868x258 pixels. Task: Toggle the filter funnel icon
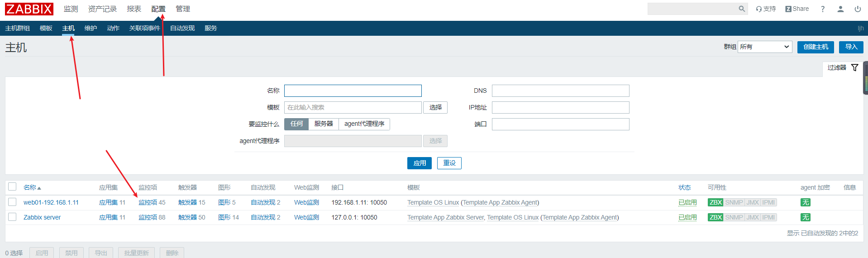pyautogui.click(x=854, y=67)
